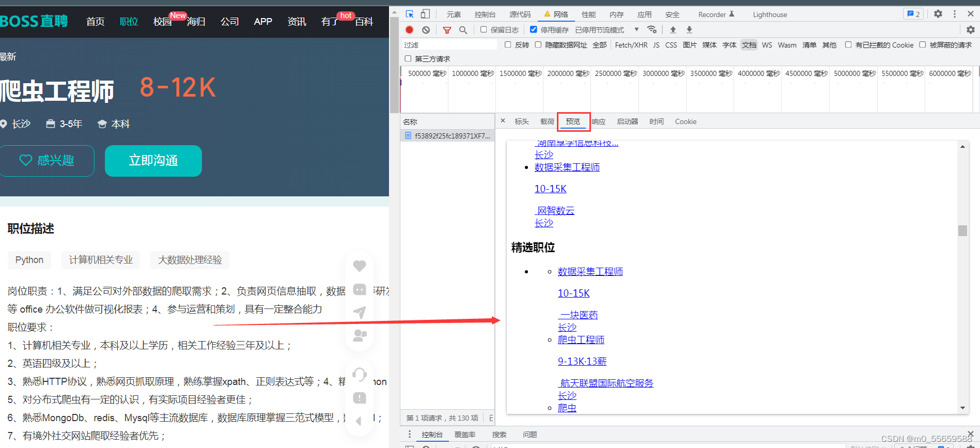Click preview pane scrollbar up arrow

point(962,147)
